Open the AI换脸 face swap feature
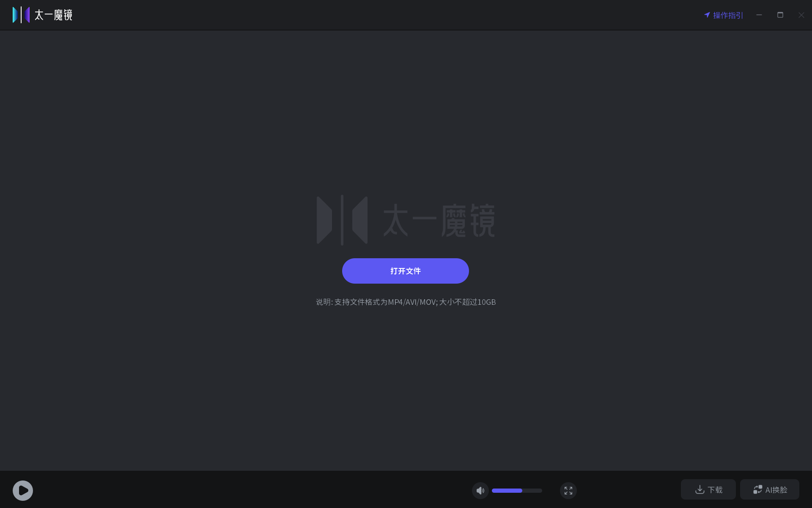 coord(769,489)
